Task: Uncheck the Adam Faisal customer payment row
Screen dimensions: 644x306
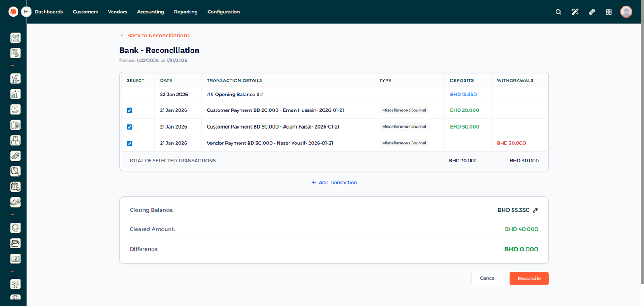Action: pos(129,127)
